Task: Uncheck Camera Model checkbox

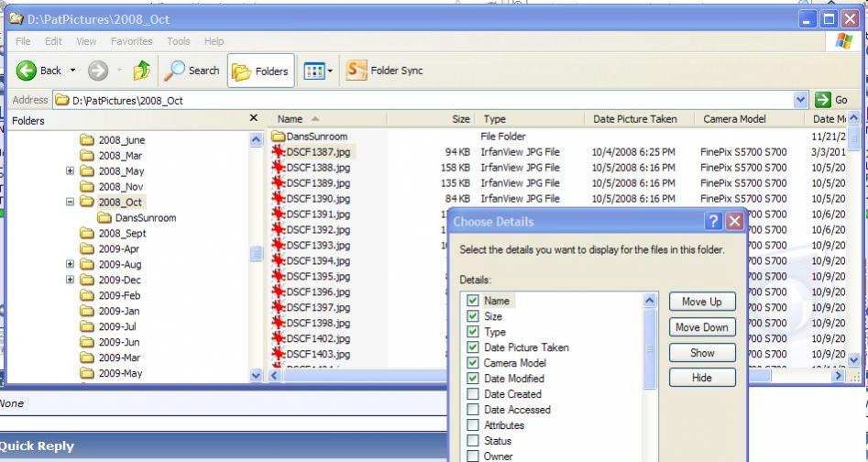Action: pos(472,362)
